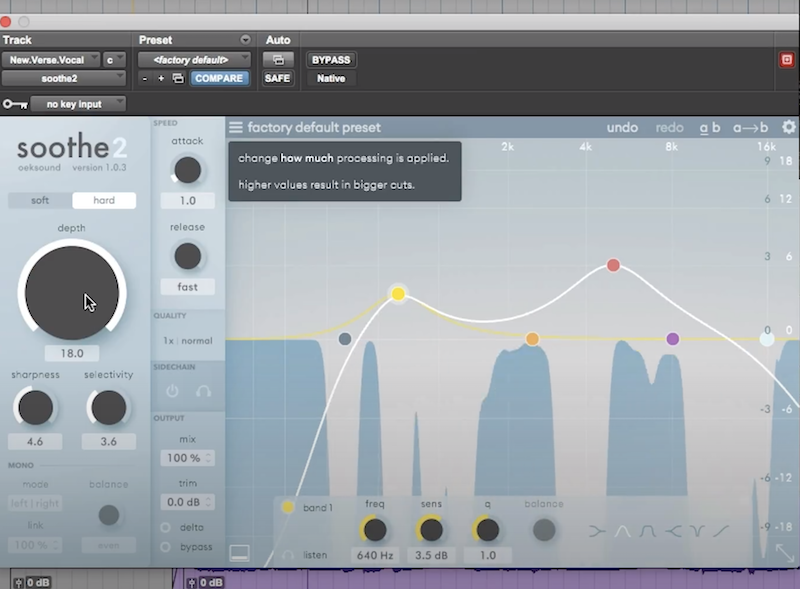Open the preset browser hamburger menu
The image size is (800, 589).
pyautogui.click(x=235, y=128)
